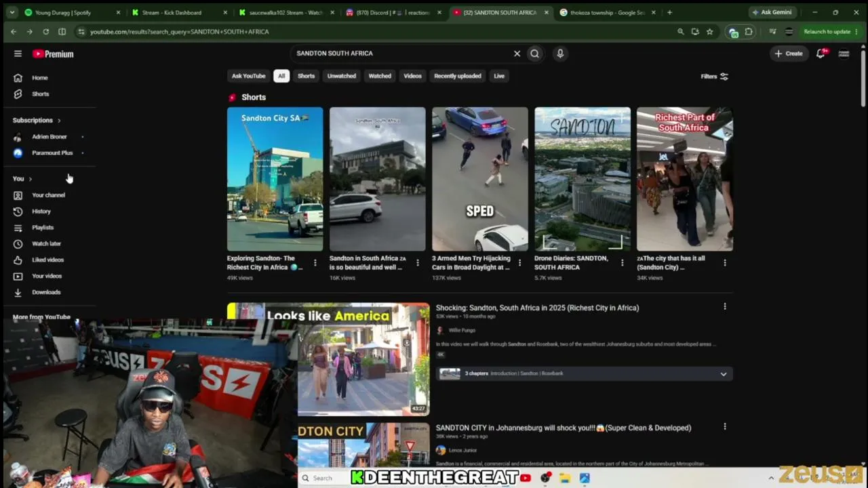Screen dimensions: 868x488
Task: Reload the current page
Action: pyautogui.click(x=45, y=32)
